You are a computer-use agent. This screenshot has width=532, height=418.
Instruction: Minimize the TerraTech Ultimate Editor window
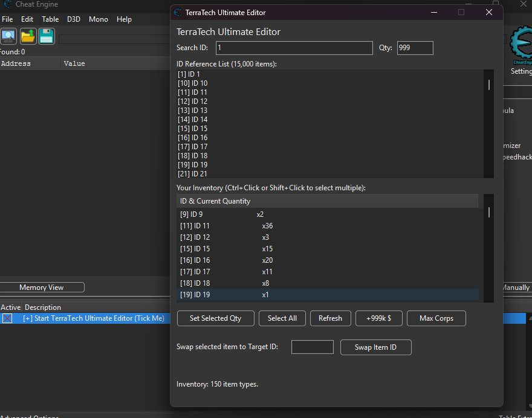tap(434, 13)
